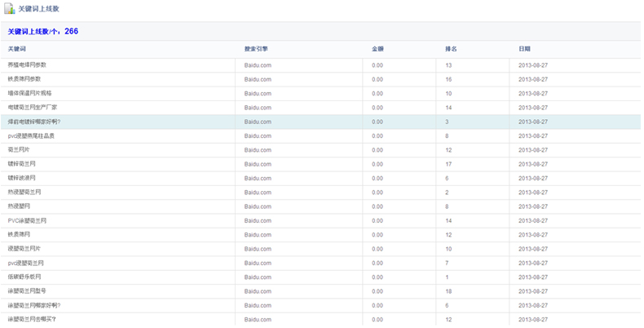Viewport: 644px width, 328px height.
Task: Click the highlighted 焊前电镀锌哪家好啊? keyword
Action: (x=34, y=122)
